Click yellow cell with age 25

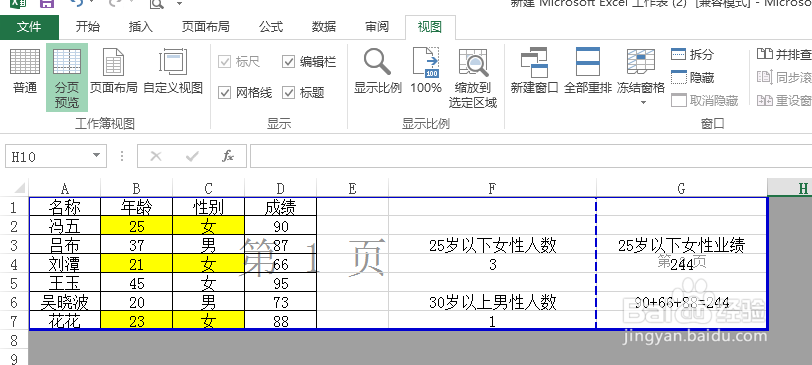pyautogui.click(x=137, y=227)
